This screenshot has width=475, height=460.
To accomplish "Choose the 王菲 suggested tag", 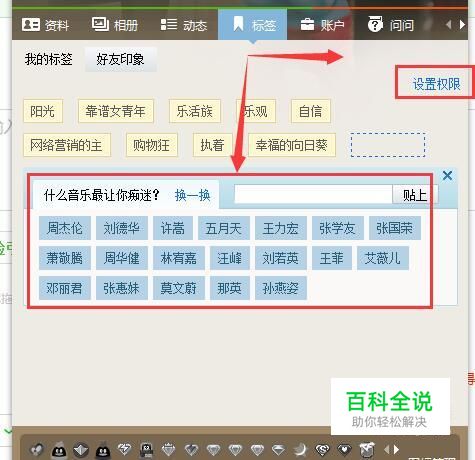I will click(x=332, y=258).
